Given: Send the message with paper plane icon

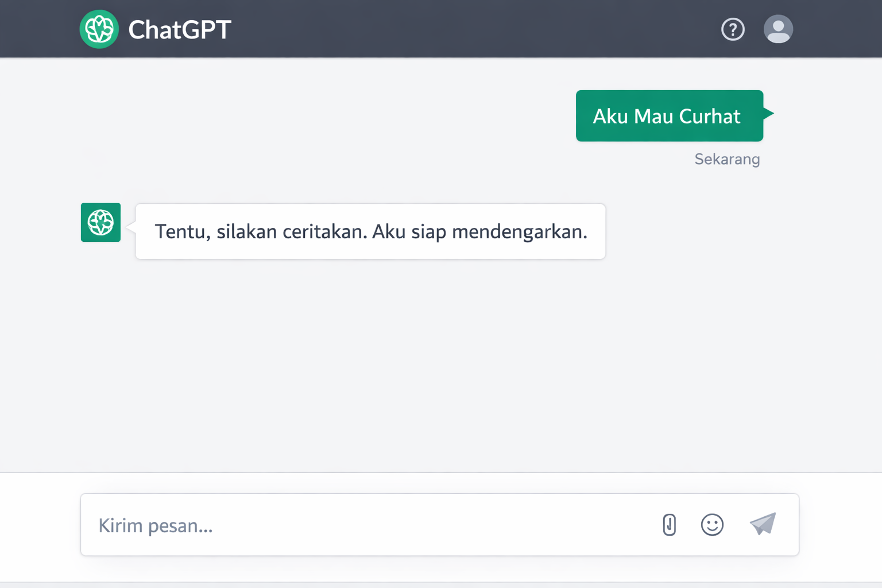Looking at the screenshot, I should coord(763,524).
